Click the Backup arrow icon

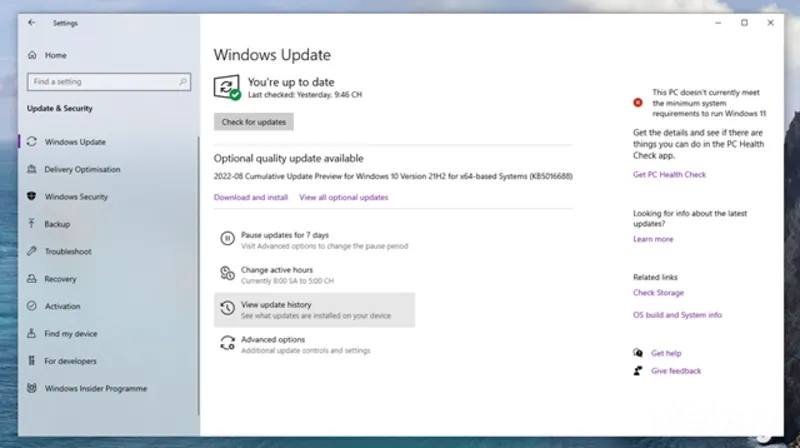(x=32, y=223)
